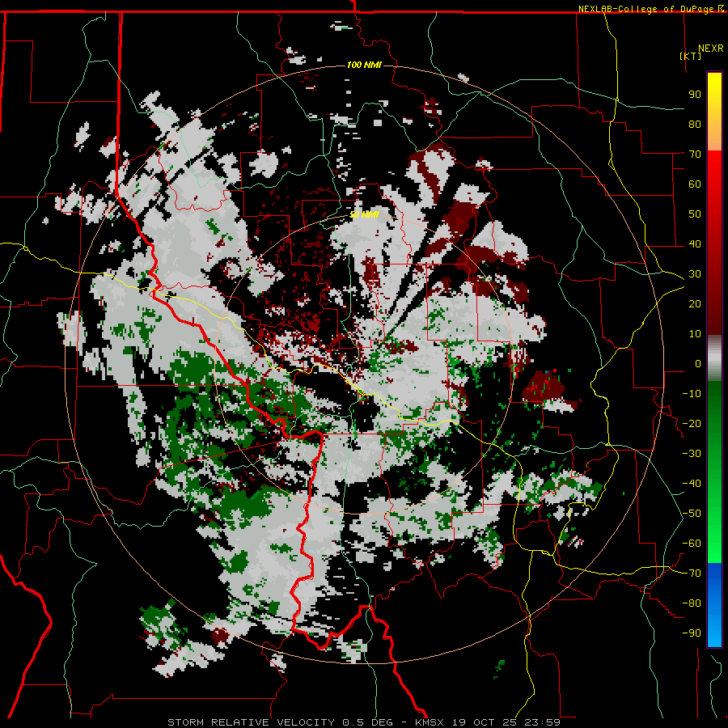Click the 10 value on velocity scale

(695, 334)
